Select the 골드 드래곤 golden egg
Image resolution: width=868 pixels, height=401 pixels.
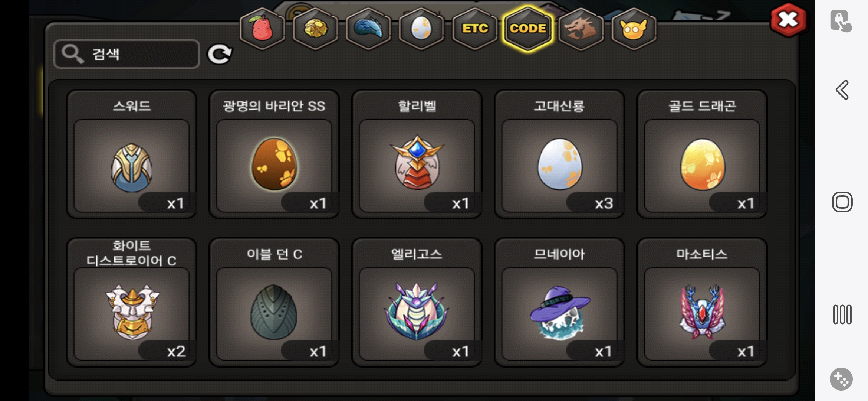(x=702, y=154)
